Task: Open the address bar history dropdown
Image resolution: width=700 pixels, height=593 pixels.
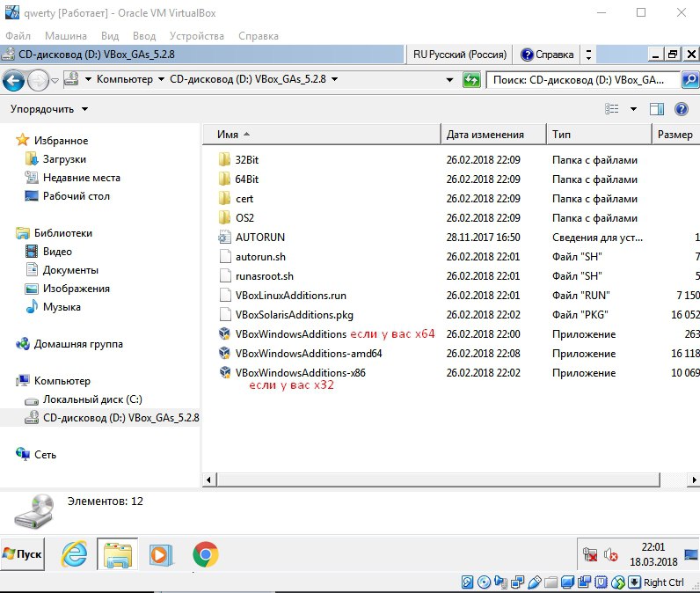Action: [x=449, y=80]
